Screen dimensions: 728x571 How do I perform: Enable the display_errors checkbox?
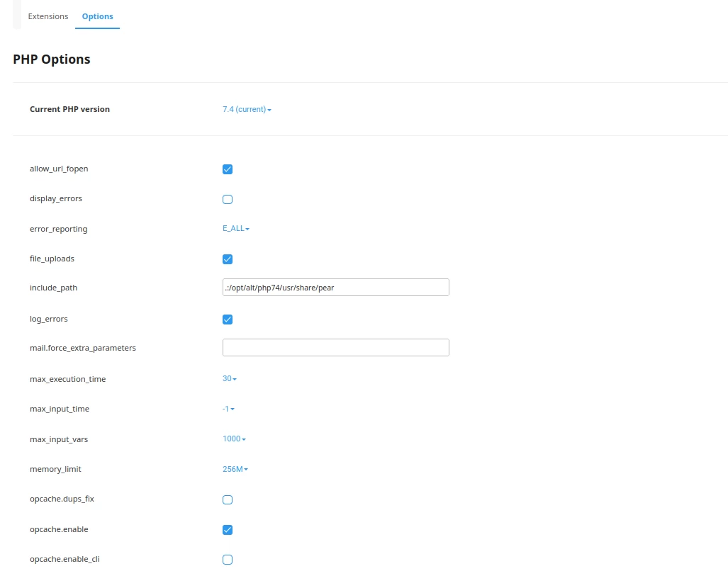pyautogui.click(x=227, y=199)
